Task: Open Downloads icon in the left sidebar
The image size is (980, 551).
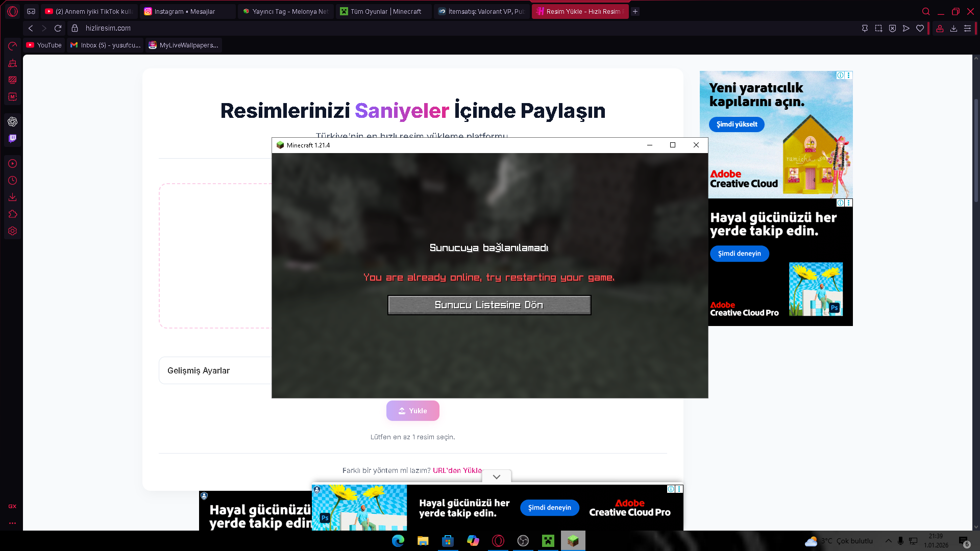Action: [x=13, y=197]
